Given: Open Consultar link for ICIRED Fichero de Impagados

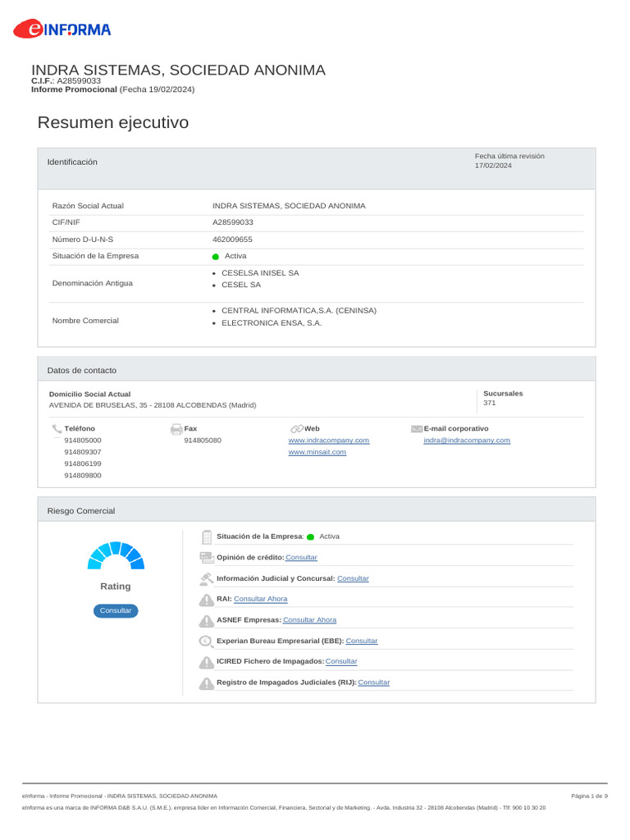Looking at the screenshot, I should (x=341, y=662).
